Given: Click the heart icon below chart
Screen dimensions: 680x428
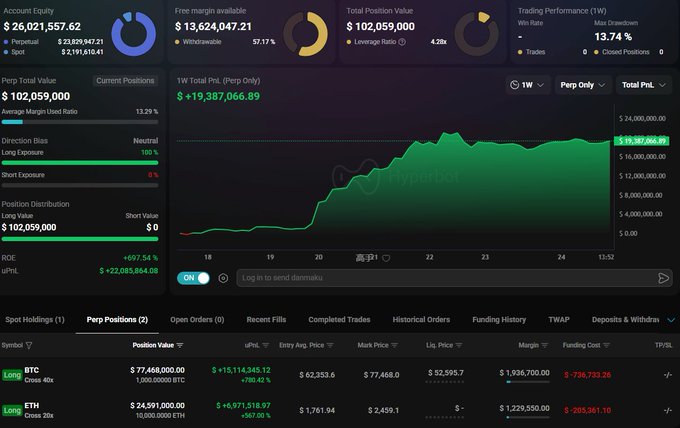Looking at the screenshot, I should point(386,258).
